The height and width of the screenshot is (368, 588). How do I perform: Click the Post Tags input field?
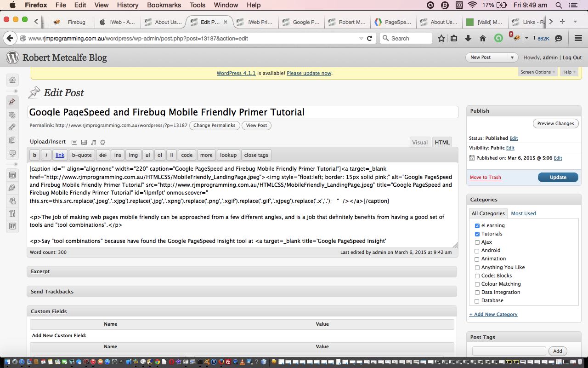point(509,351)
